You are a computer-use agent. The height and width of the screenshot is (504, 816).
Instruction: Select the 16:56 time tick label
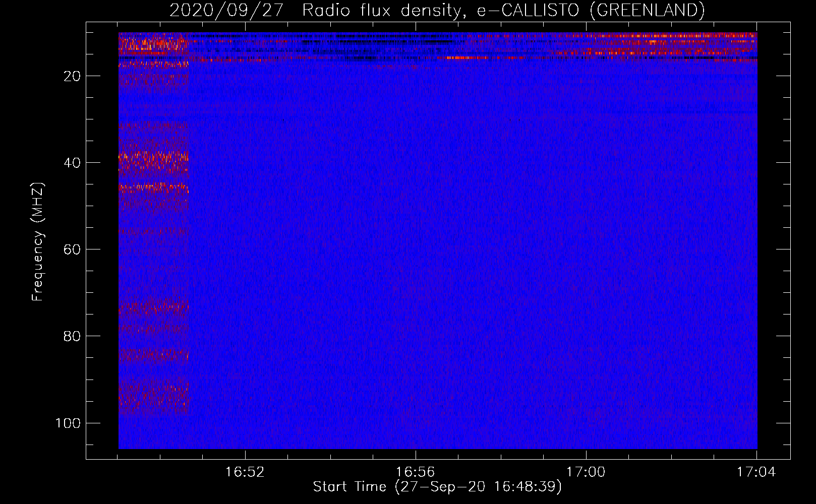point(415,472)
